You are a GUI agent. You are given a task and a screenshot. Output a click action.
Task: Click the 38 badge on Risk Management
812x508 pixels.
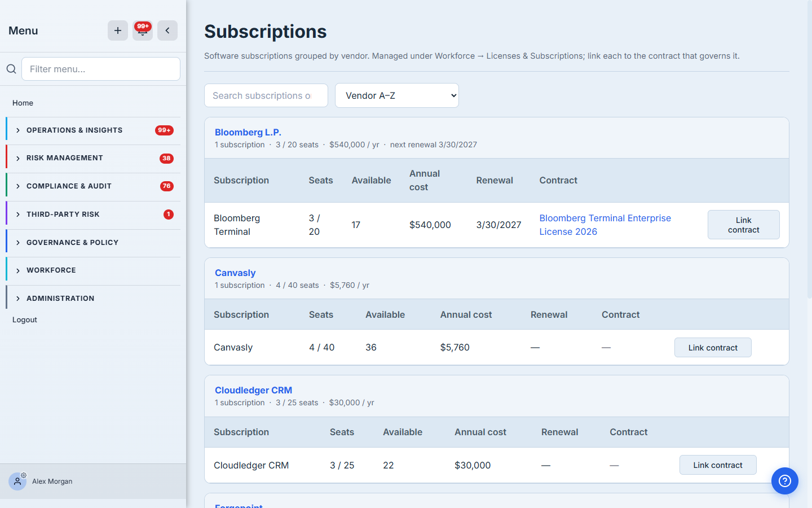click(x=166, y=159)
